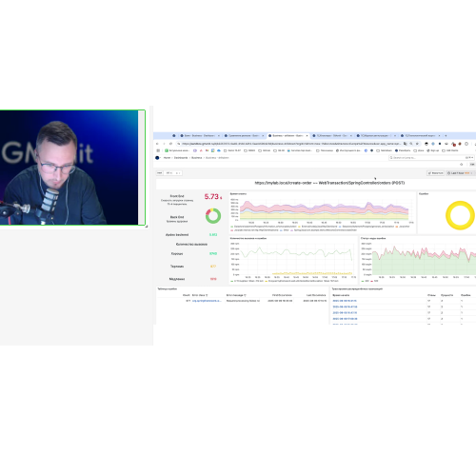Filter the Error class column

click(x=207, y=295)
